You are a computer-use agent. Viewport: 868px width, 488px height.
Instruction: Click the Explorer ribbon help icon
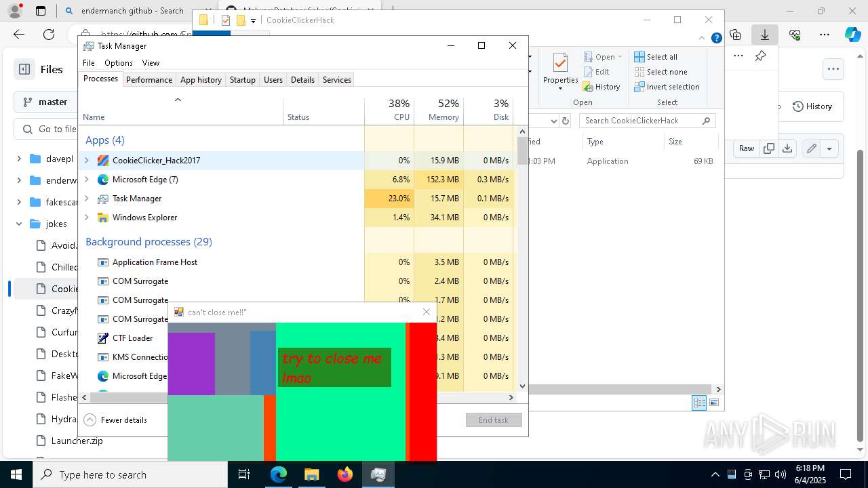pos(716,38)
